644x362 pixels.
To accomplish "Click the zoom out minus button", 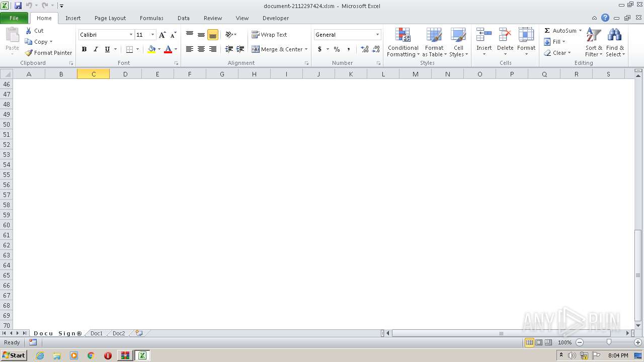I will [580, 342].
